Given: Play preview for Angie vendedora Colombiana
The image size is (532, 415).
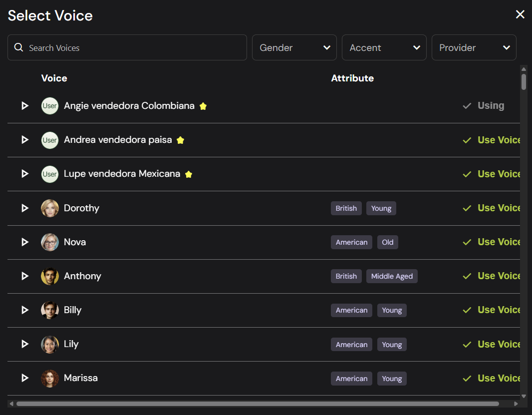Looking at the screenshot, I should pyautogui.click(x=25, y=106).
